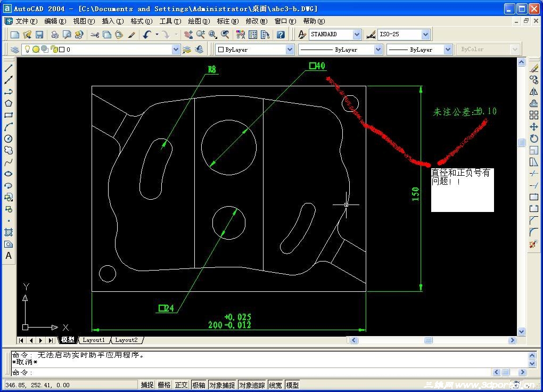
Task: Click the Help question mark icon
Action: point(281,34)
